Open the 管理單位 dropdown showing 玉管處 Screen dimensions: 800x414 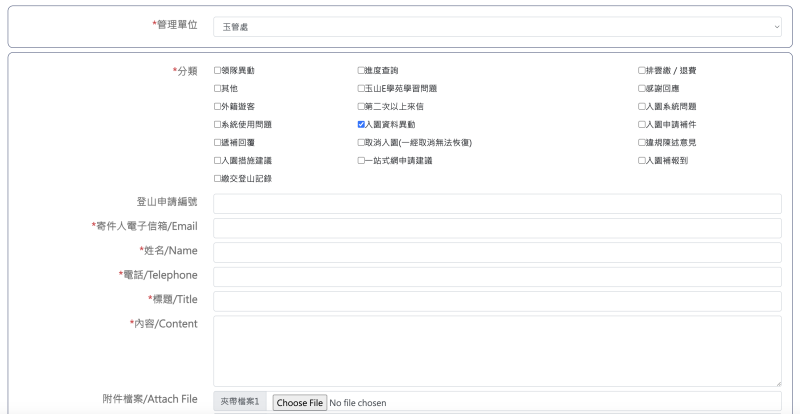497,29
